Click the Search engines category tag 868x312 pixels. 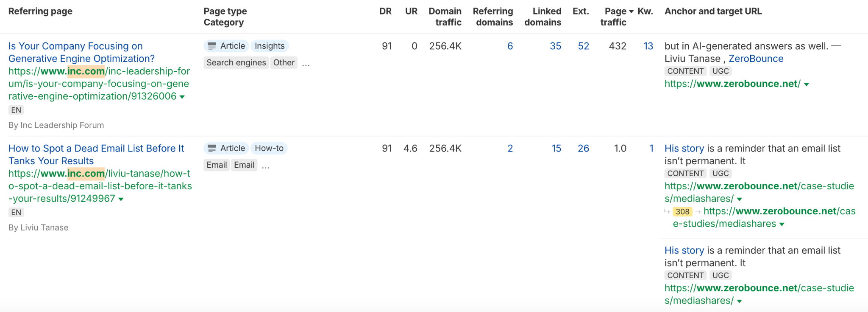(236, 62)
